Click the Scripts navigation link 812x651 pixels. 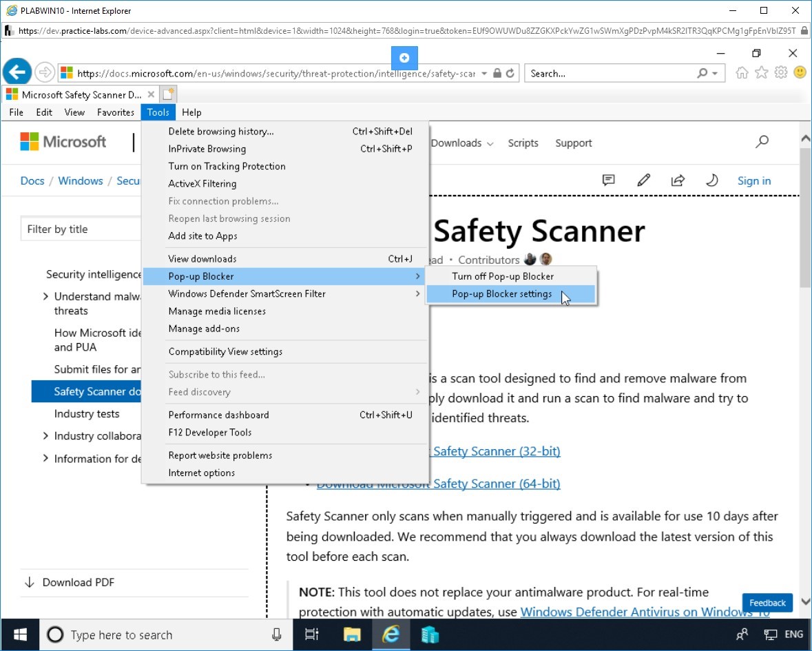523,143
